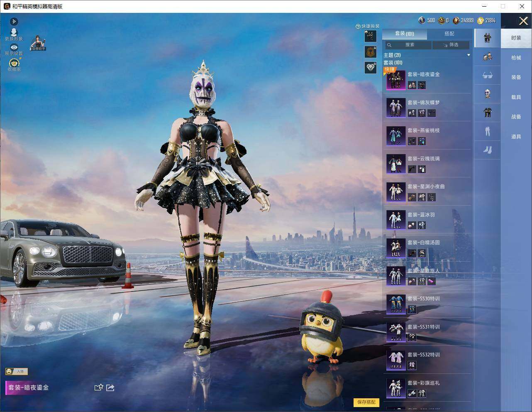Expand the 主题 (21) dropdown arrow
This screenshot has width=532, height=412.
[469, 55]
